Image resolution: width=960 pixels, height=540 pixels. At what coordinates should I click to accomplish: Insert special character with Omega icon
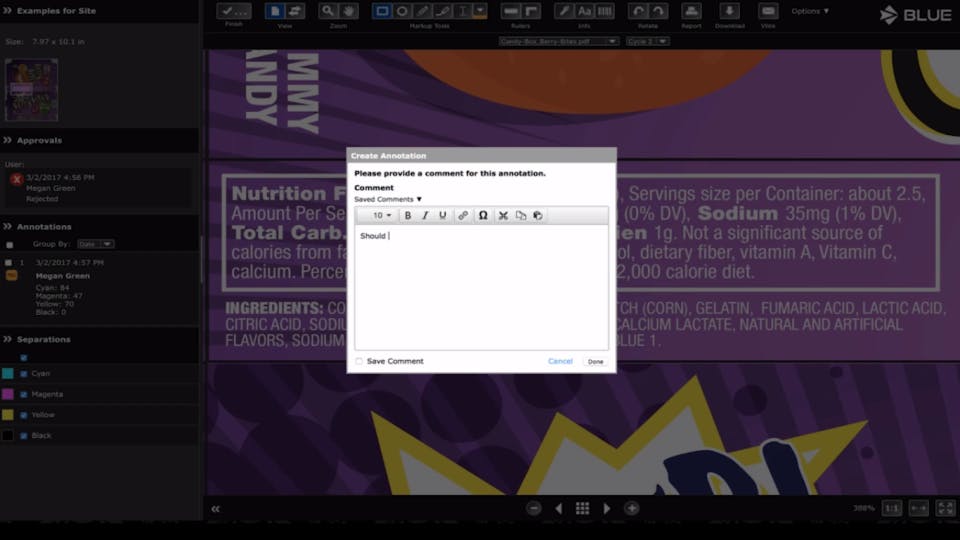(483, 216)
